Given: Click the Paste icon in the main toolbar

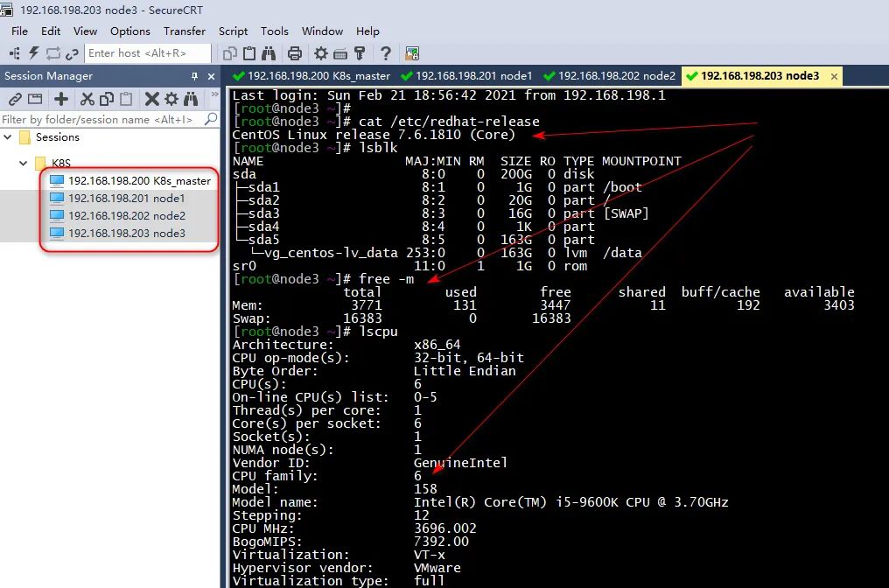Looking at the screenshot, I should [x=248, y=52].
